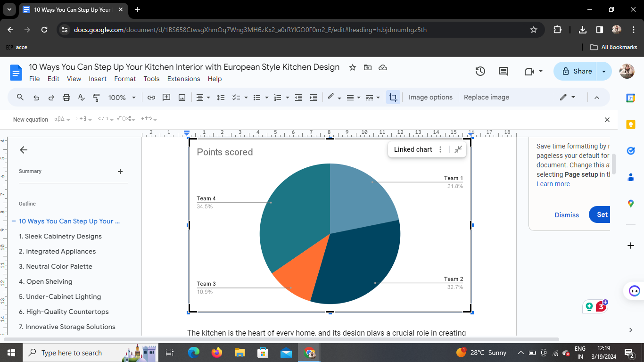Image resolution: width=644 pixels, height=362 pixels.
Task: Open the Insert menu
Action: [x=98, y=79]
